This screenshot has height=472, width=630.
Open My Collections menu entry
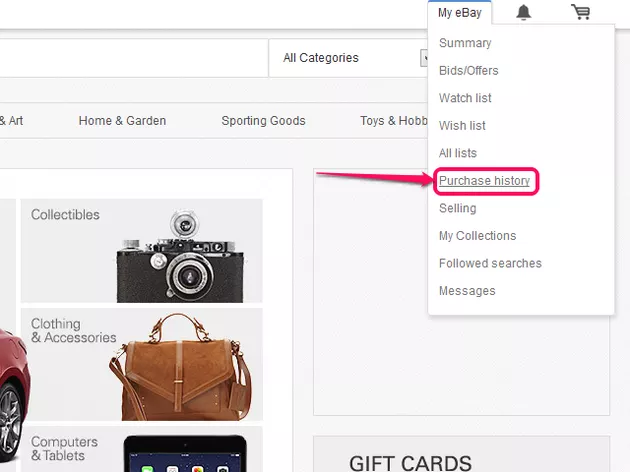(x=477, y=236)
